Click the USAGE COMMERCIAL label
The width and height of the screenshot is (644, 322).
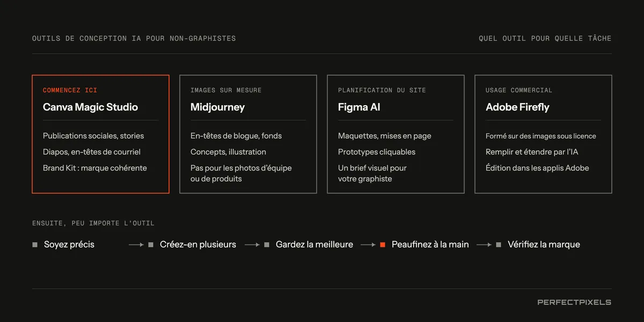pyautogui.click(x=518, y=90)
